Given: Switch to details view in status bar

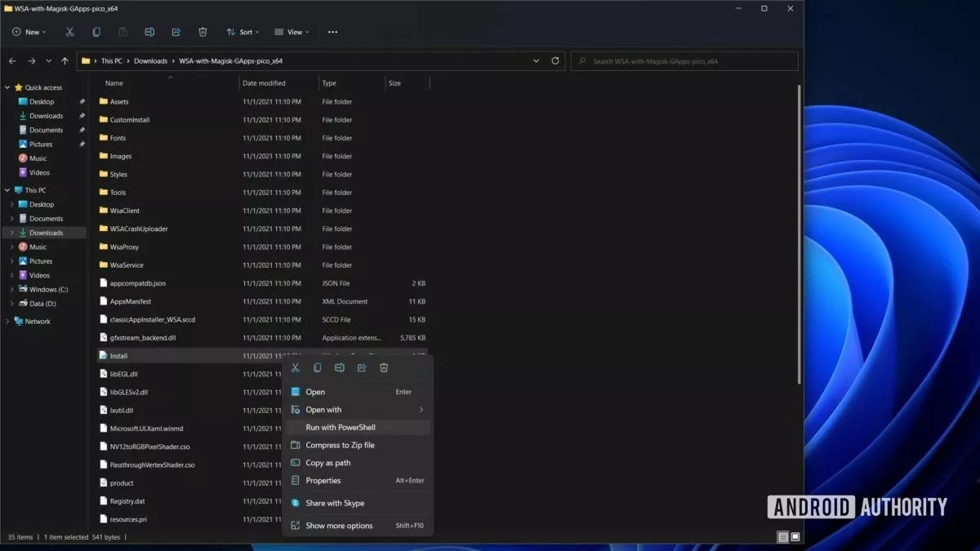Looking at the screenshot, I should pos(783,537).
